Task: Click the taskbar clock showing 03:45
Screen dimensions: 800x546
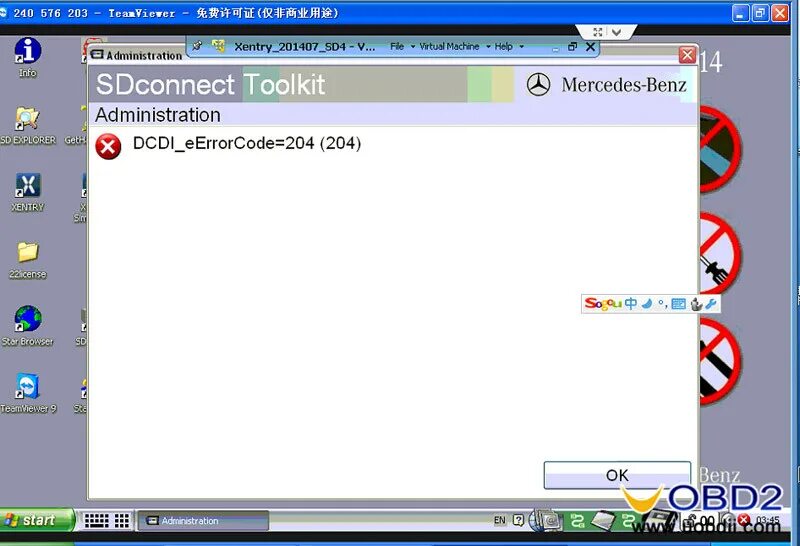Action: [767, 520]
